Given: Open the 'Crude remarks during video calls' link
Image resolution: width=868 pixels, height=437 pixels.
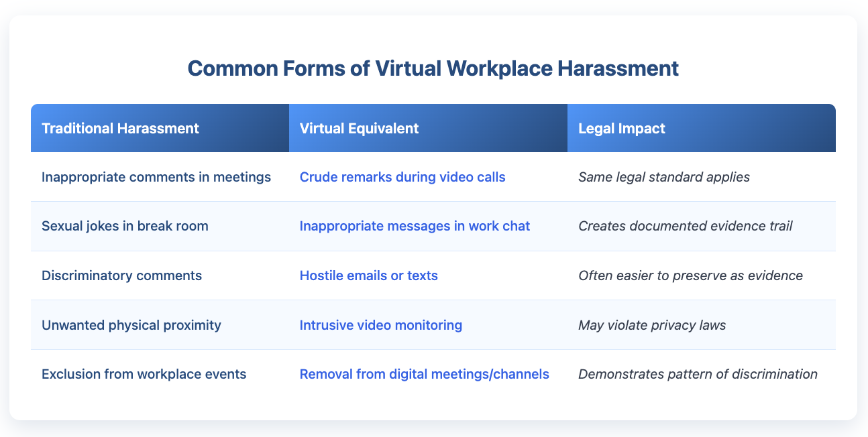Looking at the screenshot, I should pos(402,177).
